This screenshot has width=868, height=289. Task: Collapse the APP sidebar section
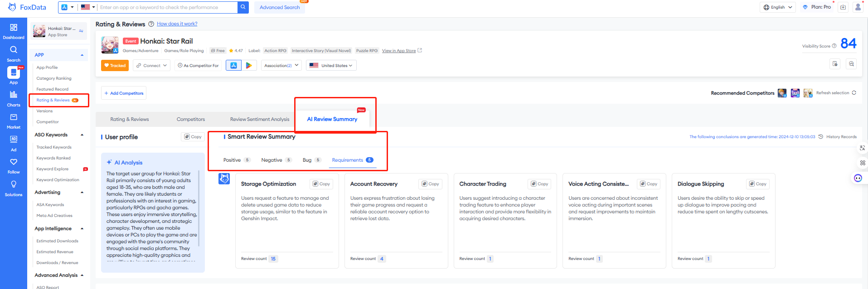coord(82,55)
